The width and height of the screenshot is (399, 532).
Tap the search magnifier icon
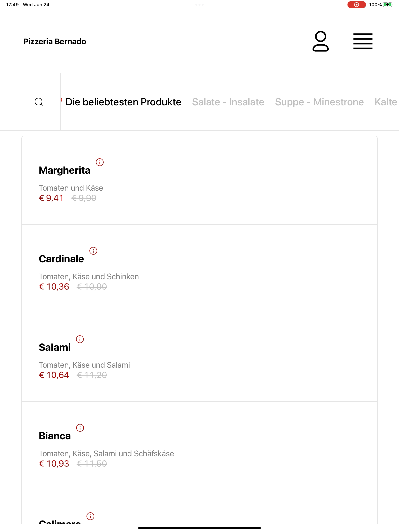point(39,102)
